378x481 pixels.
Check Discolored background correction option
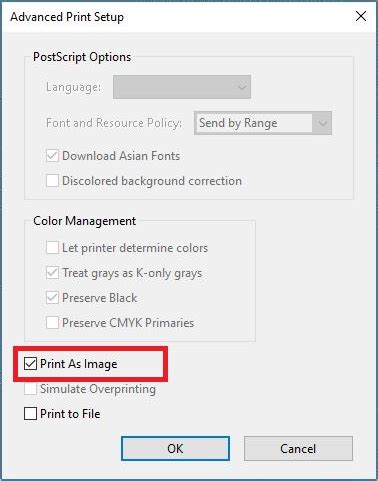[52, 181]
